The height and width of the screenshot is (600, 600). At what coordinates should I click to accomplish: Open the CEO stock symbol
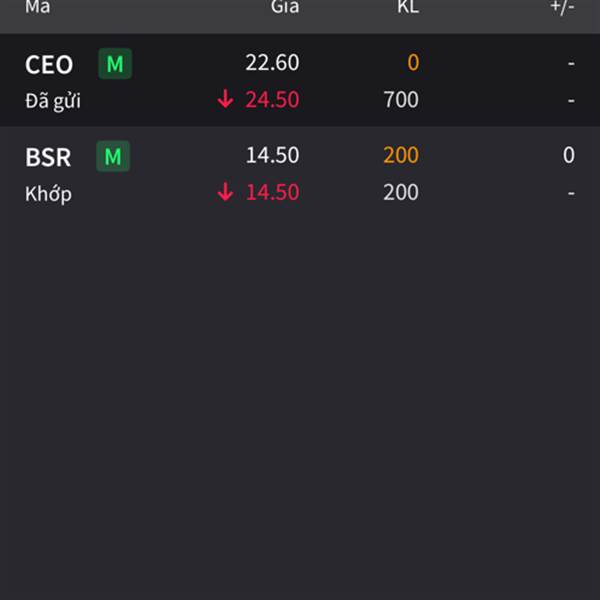[49, 65]
